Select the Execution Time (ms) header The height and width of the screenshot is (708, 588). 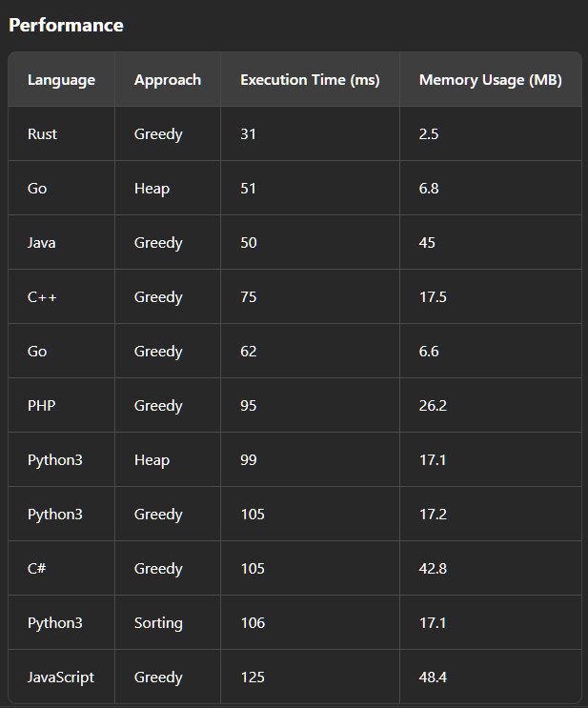click(x=310, y=80)
